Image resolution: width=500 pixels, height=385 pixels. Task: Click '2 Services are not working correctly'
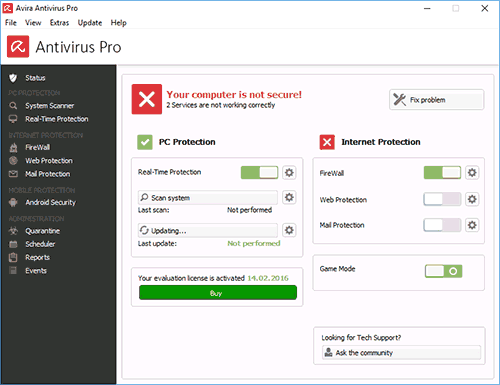tap(221, 105)
